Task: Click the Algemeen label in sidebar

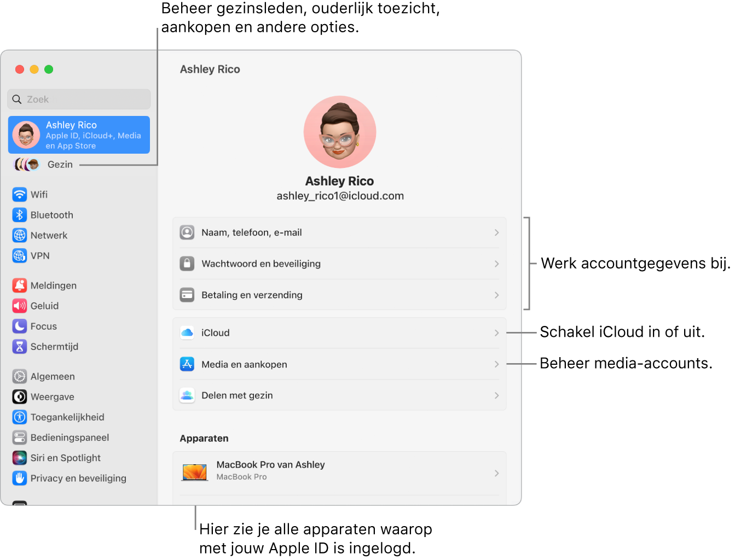Action: (x=53, y=376)
